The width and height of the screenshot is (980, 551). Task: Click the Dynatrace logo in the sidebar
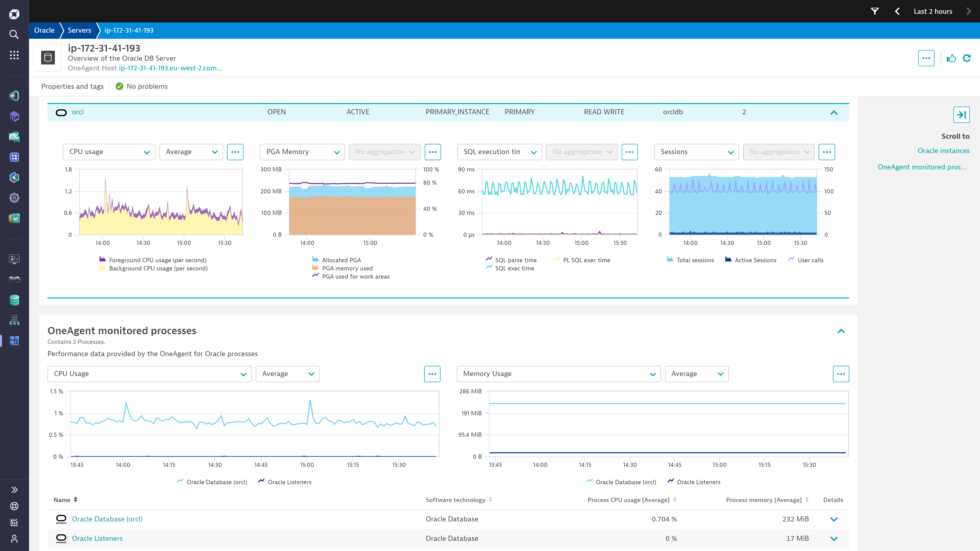tap(14, 14)
